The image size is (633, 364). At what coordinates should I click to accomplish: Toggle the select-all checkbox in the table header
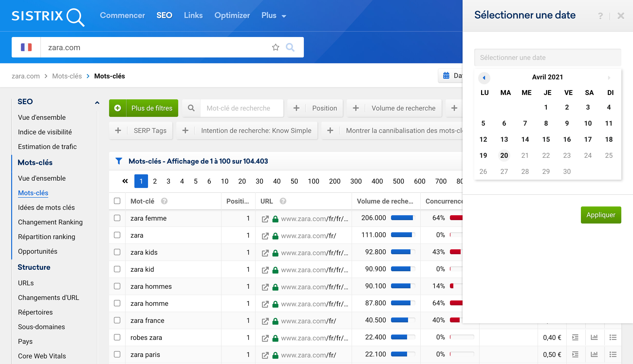117,201
